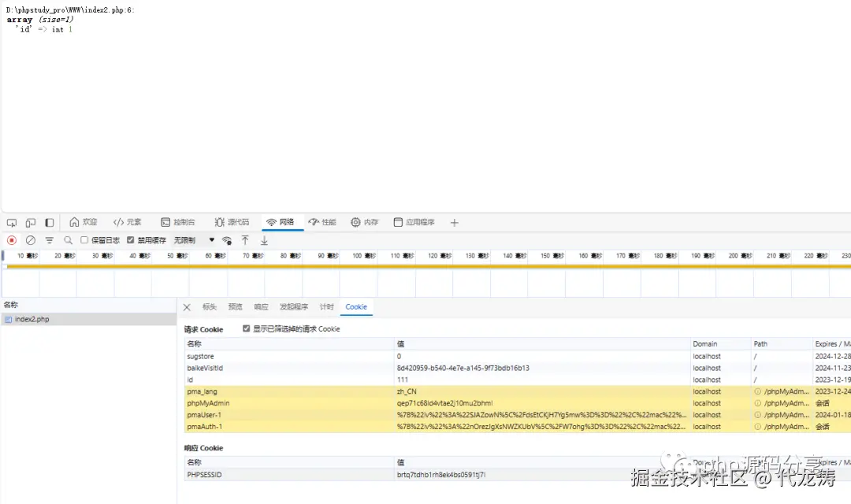Click the info icon in pmaAuth-1 row
This screenshot has height=504, width=851.
click(x=758, y=427)
